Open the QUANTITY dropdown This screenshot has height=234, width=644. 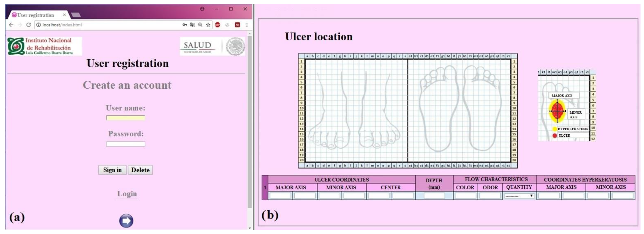pos(519,196)
